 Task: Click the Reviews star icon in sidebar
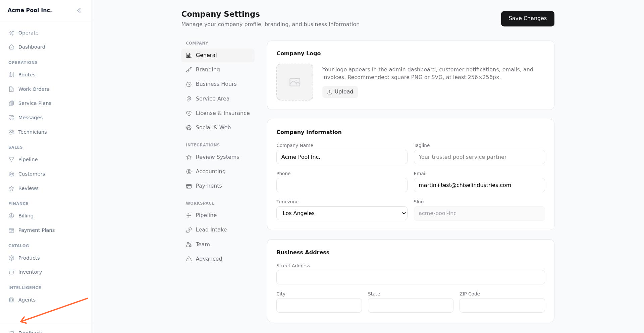(x=11, y=188)
